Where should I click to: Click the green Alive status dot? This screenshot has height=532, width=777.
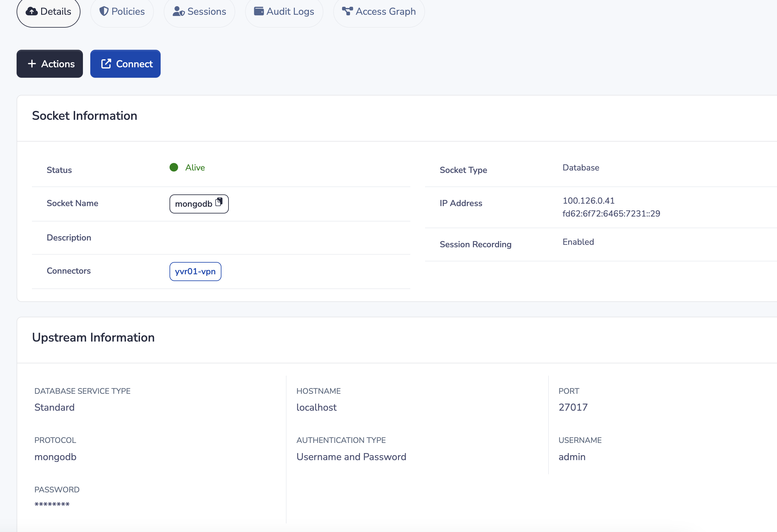click(x=174, y=167)
